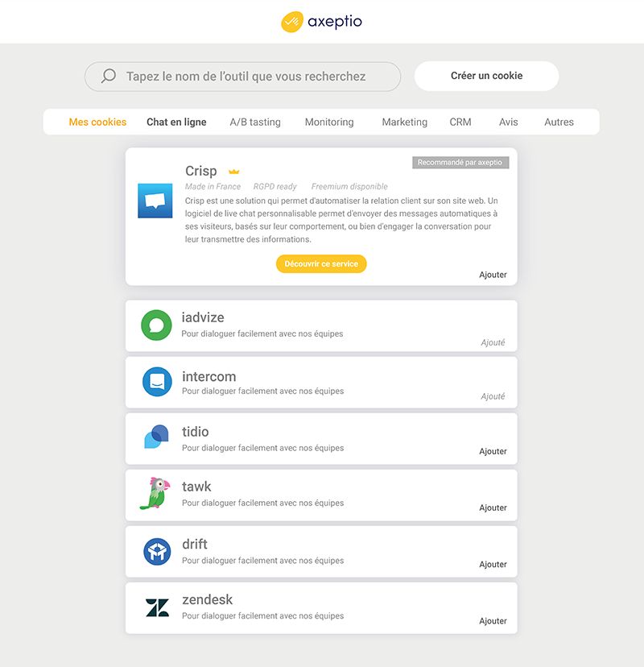Click the axeptio wordmark text
Screen dimensions: 644x667
tap(335, 21)
